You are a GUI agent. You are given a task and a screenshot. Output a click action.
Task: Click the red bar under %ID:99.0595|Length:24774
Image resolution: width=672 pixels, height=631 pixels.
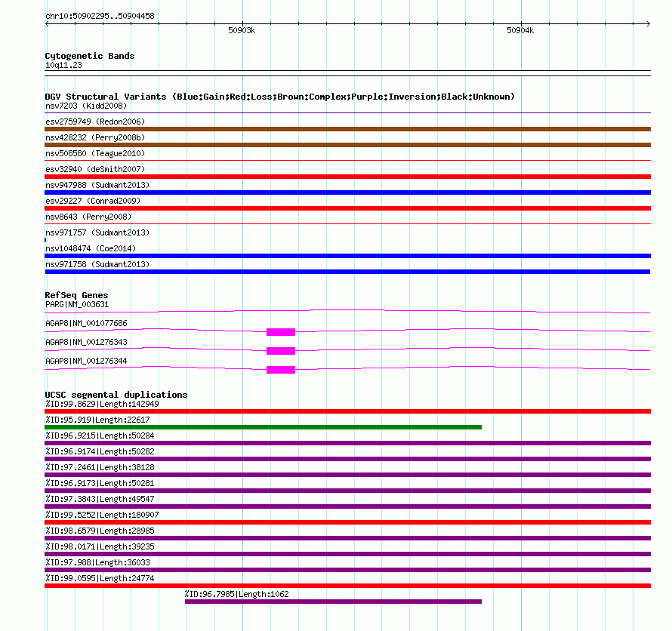[x=347, y=586]
